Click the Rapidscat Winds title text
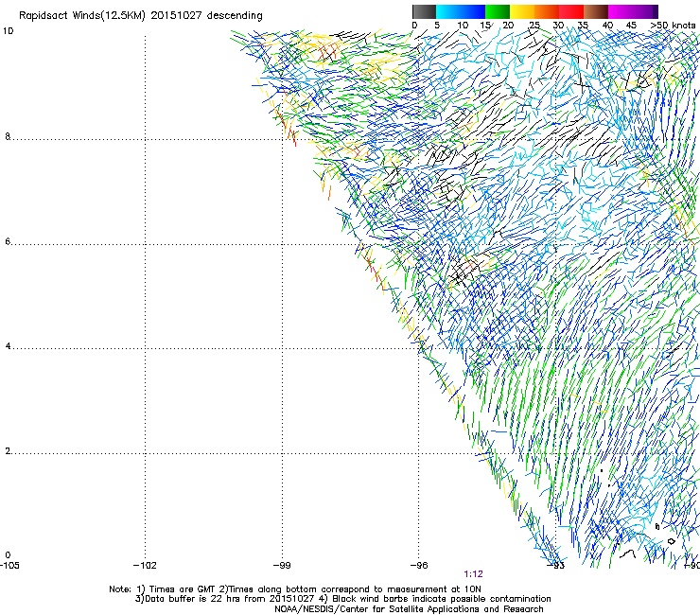This screenshot has height=615, width=700. click(141, 15)
